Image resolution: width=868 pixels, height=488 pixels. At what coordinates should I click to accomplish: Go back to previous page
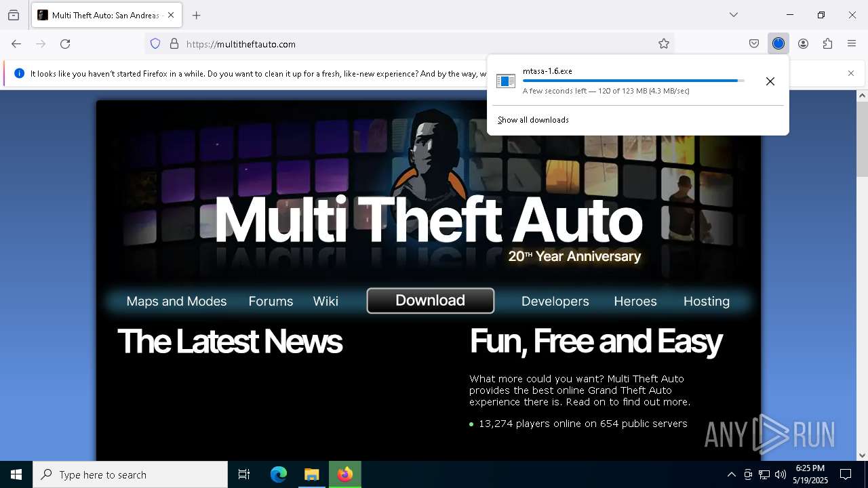(16, 44)
